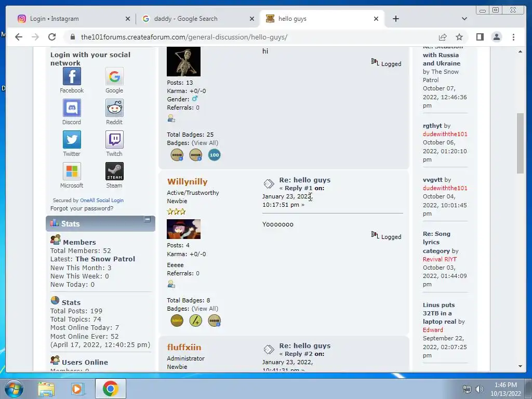Select the Twitter login icon
532x399 pixels.
pos(72,139)
